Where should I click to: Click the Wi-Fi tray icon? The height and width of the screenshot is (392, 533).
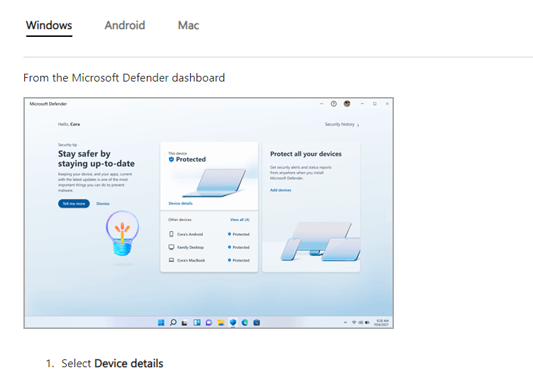click(354, 323)
